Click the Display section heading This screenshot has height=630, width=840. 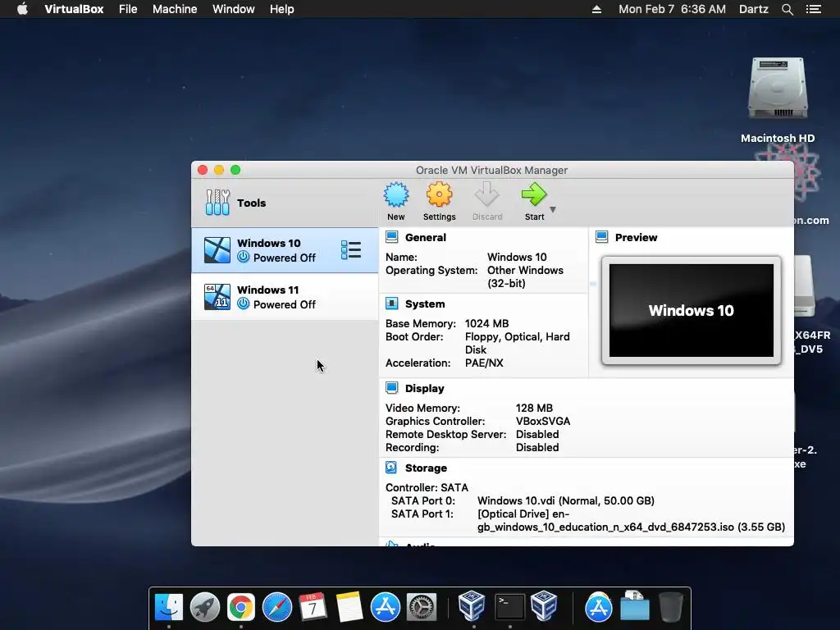point(424,388)
